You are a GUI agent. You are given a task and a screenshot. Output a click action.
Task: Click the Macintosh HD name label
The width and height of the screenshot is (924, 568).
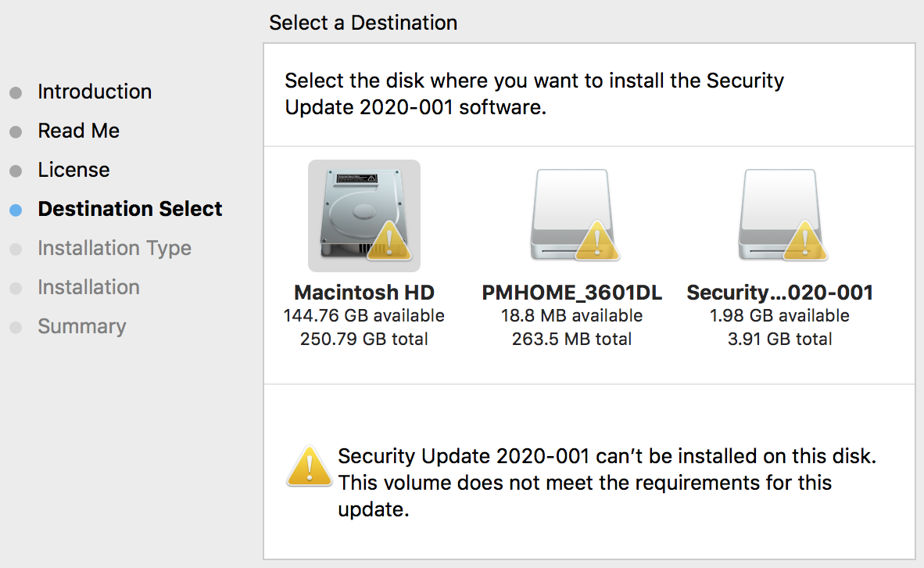[x=364, y=293]
